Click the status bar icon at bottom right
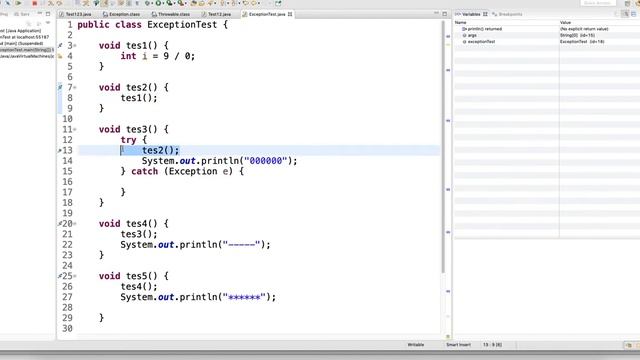Screen dimensions: 640x360 click(629, 345)
